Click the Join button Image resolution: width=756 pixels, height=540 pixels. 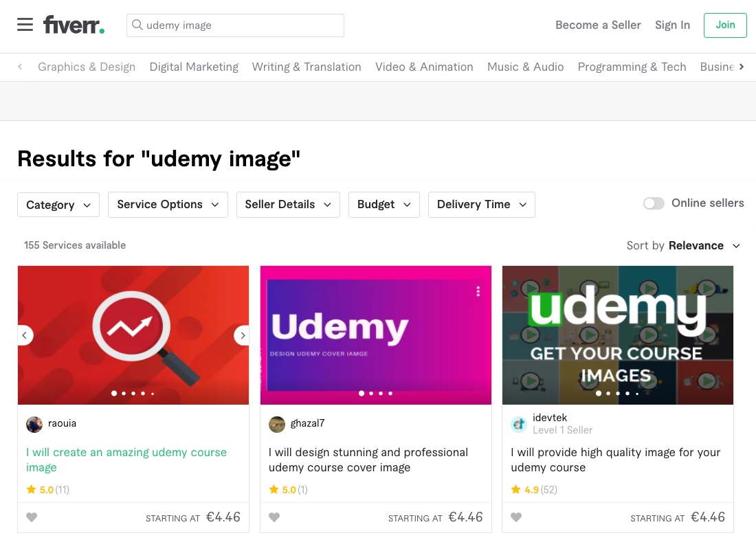[725, 25]
